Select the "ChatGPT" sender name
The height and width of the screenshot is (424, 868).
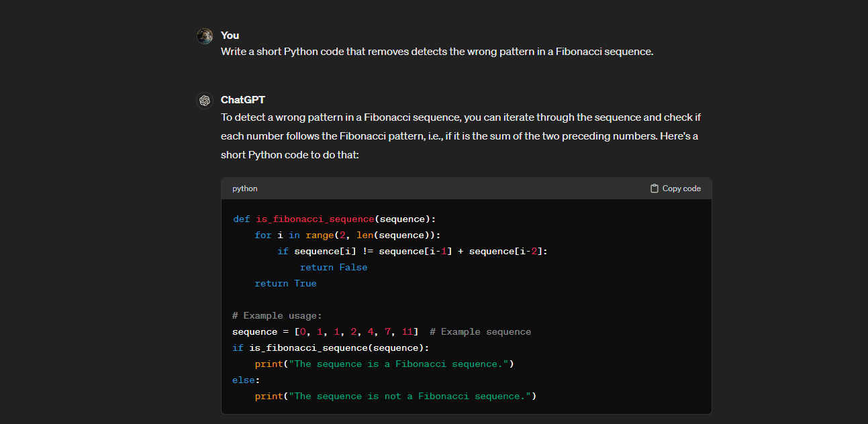pyautogui.click(x=242, y=100)
